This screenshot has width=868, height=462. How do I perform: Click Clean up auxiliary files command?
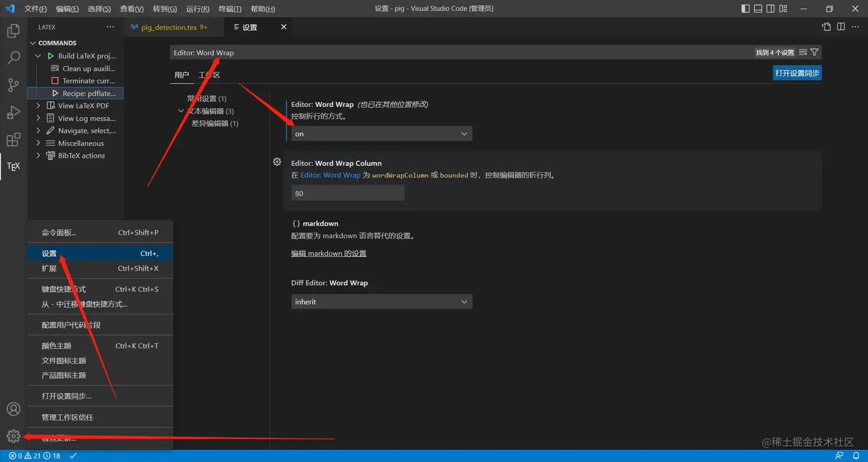[x=83, y=68]
